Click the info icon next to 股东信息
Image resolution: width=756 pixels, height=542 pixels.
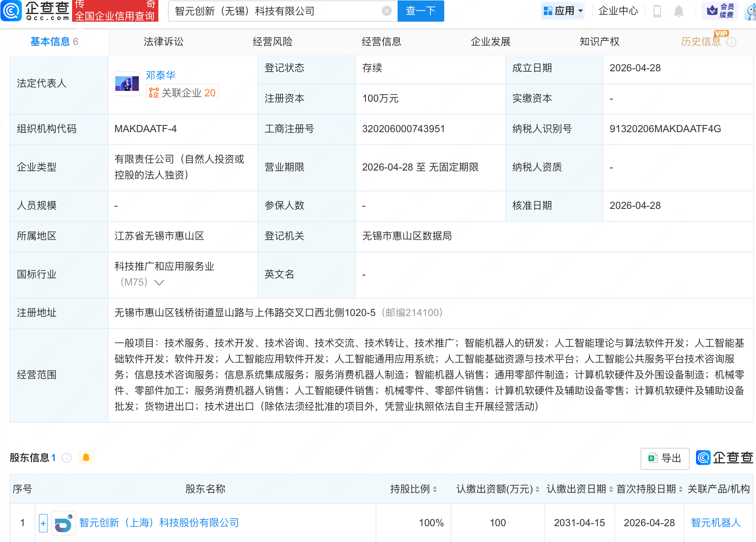tap(67, 458)
